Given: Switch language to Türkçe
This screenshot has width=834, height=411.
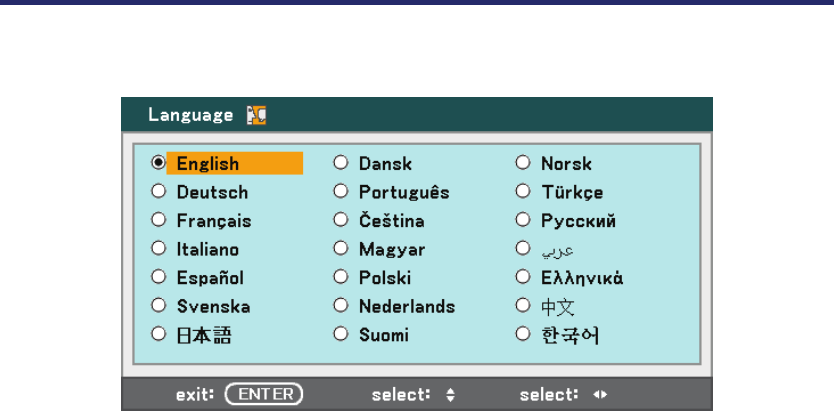Looking at the screenshot, I should (523, 192).
